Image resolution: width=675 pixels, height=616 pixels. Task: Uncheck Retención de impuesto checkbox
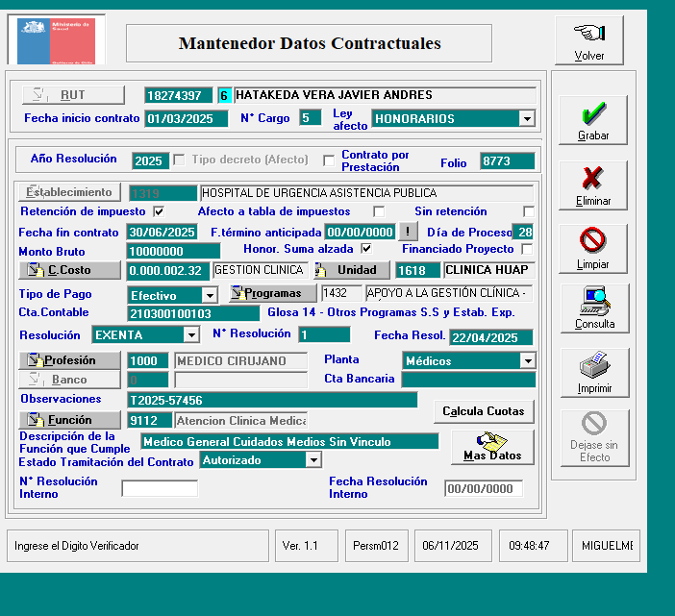pos(159,211)
